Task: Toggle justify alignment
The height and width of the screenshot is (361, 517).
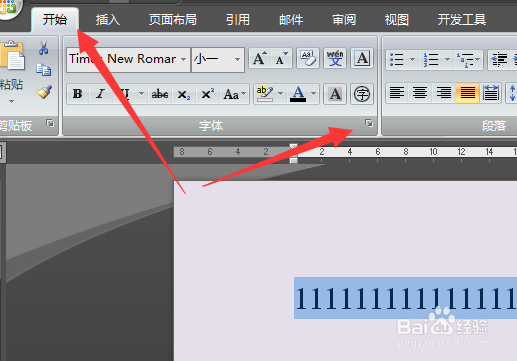Action: (468, 93)
